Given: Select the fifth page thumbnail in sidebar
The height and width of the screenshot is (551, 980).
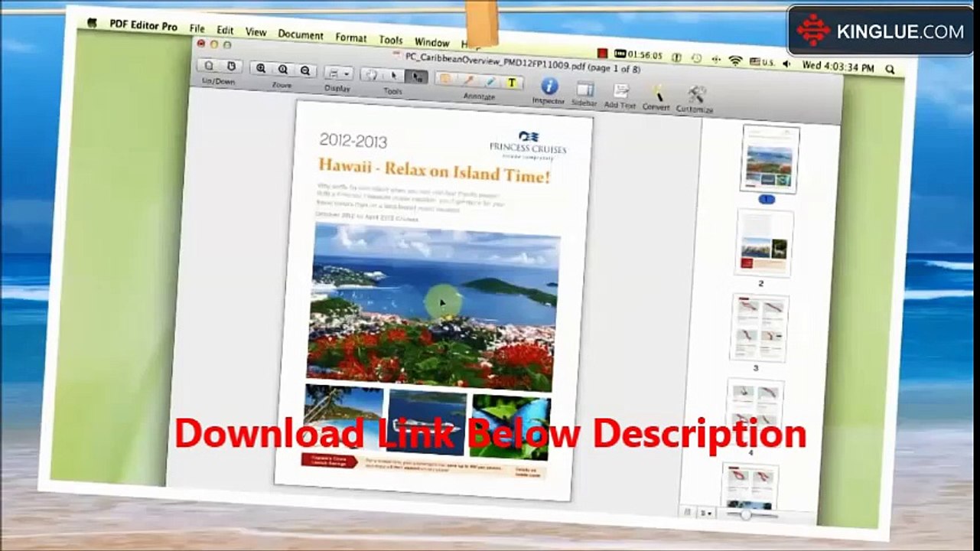Looking at the screenshot, I should 750,485.
